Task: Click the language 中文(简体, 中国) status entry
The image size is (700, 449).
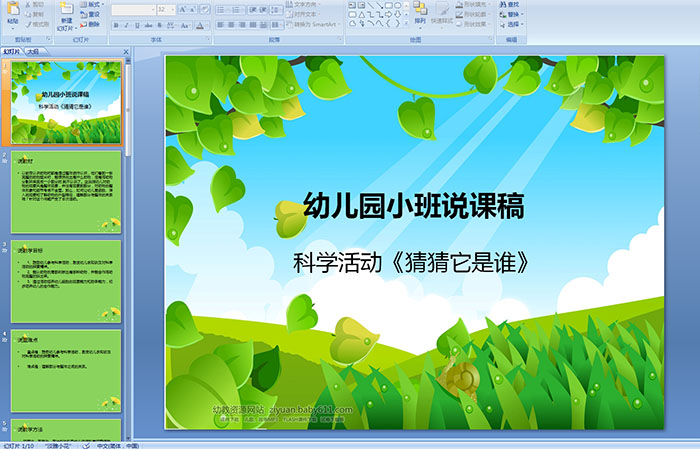Action: (x=118, y=445)
